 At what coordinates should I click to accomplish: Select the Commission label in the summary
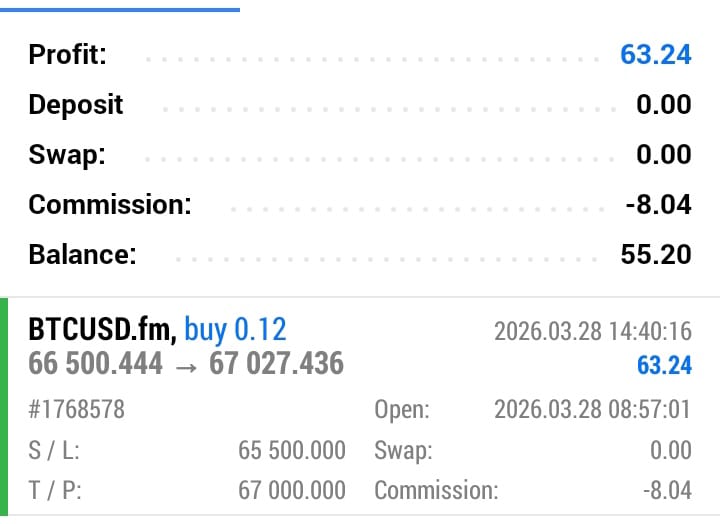click(x=110, y=204)
